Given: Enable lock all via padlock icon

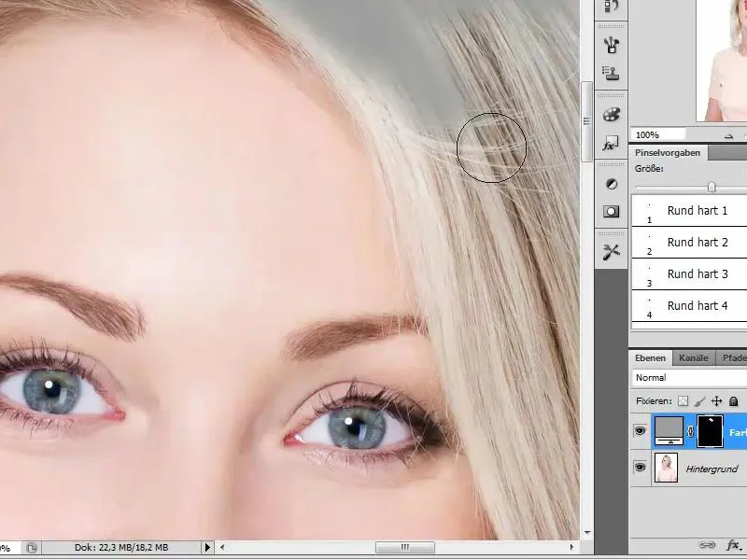Looking at the screenshot, I should coord(734,402).
